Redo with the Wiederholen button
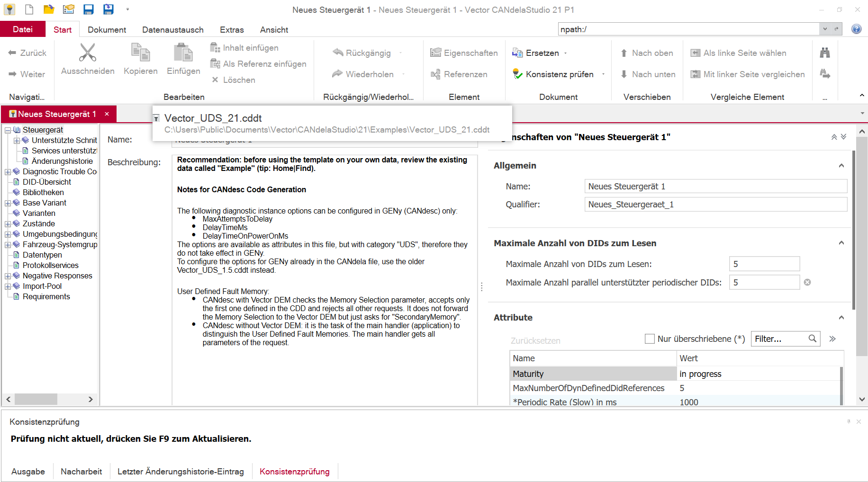The height and width of the screenshot is (482, 868). [x=363, y=74]
